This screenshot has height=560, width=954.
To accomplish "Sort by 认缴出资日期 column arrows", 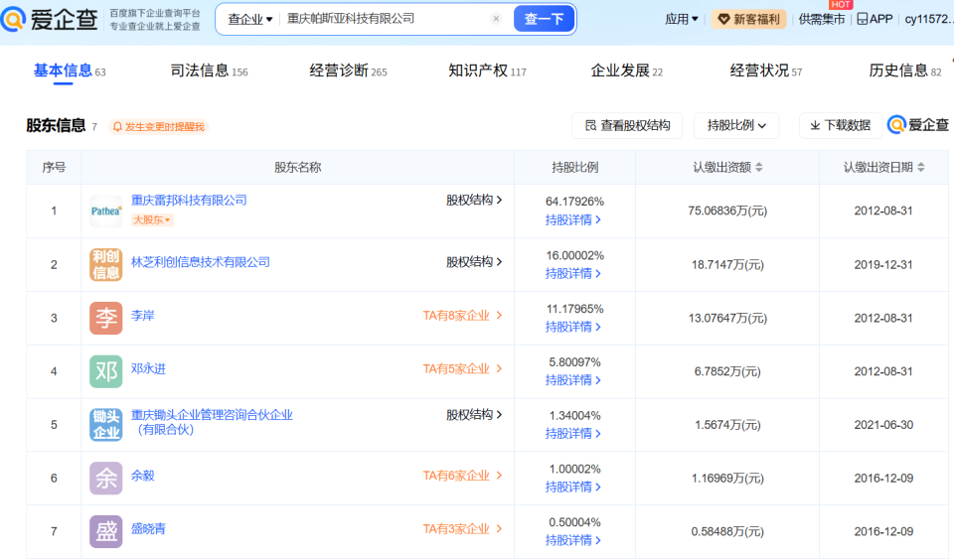I will [x=920, y=167].
